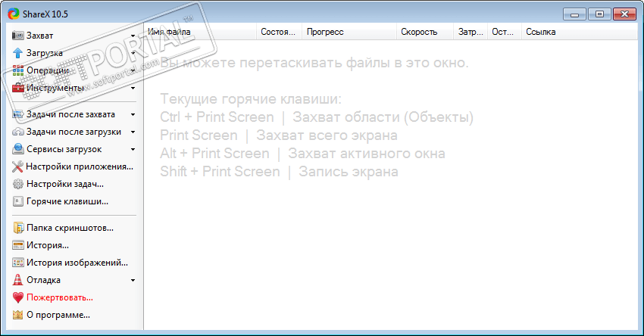Click the globe icon for Сервисы загрузок
Screen dimensions: 644x336
[17, 149]
